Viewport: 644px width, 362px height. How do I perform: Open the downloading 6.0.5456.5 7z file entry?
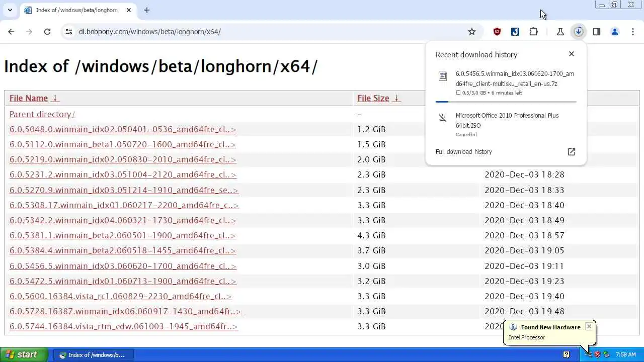coord(506,83)
